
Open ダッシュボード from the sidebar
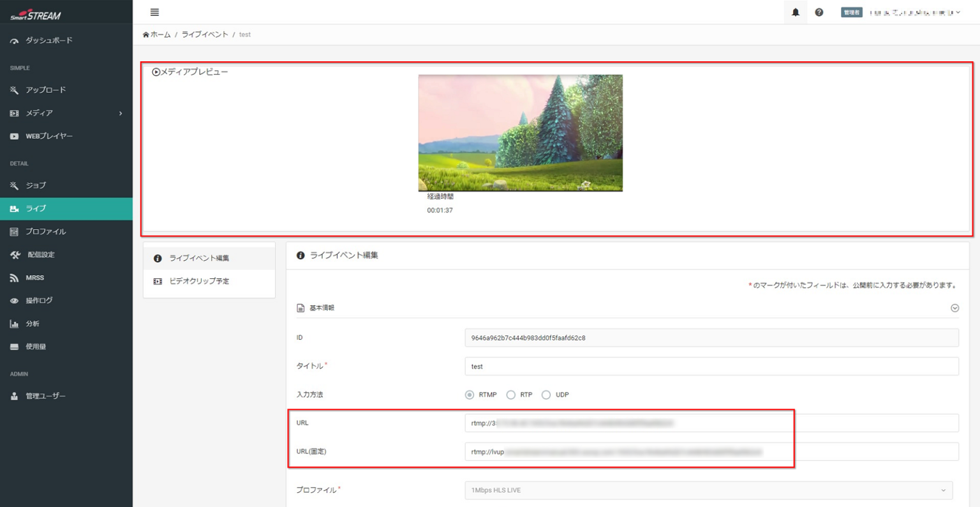click(x=48, y=41)
